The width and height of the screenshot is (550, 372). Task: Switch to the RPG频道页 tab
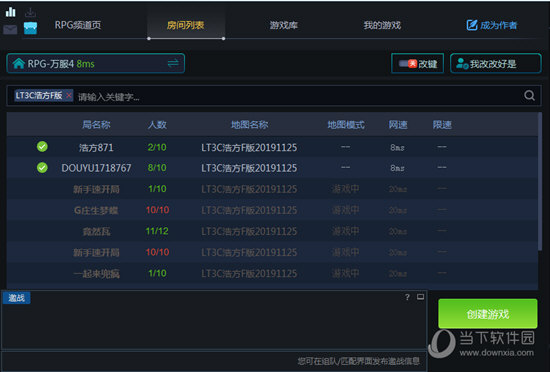[x=78, y=25]
